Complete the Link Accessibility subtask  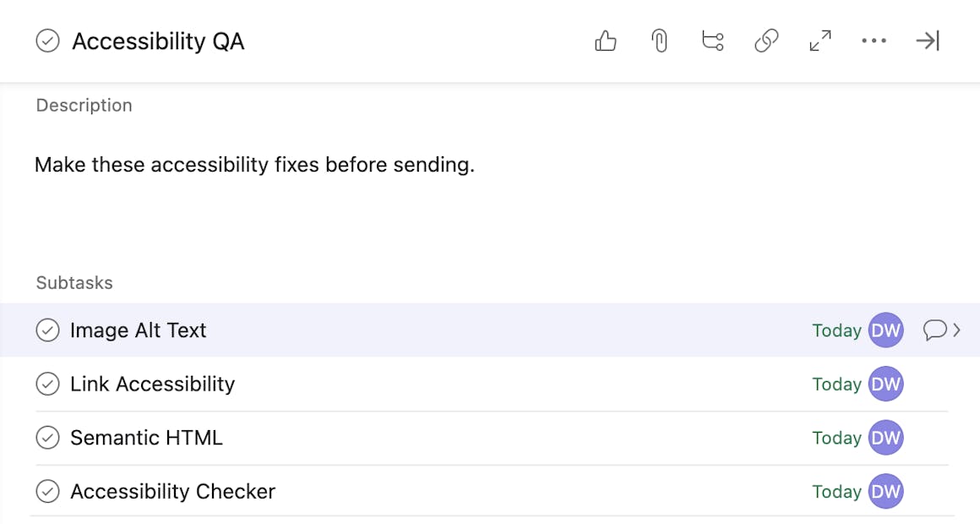click(48, 384)
